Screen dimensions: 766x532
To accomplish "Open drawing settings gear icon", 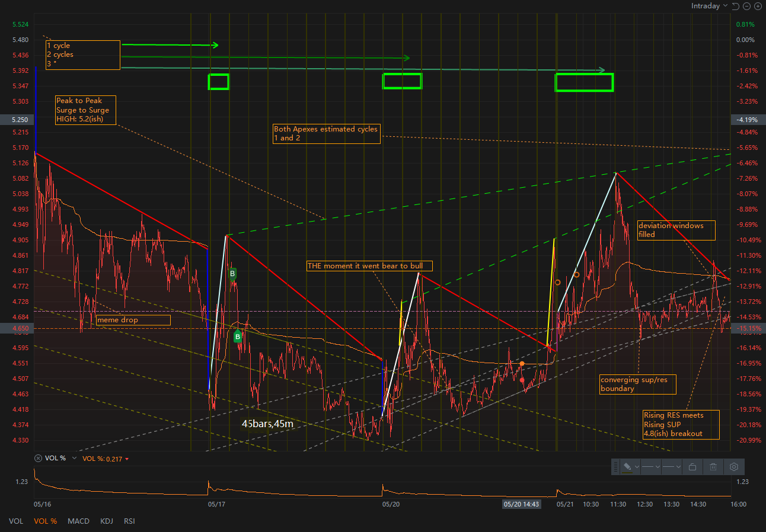I will tap(734, 467).
